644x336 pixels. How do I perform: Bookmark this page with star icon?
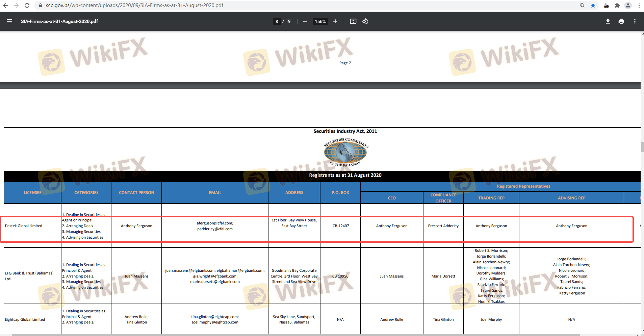click(593, 5)
